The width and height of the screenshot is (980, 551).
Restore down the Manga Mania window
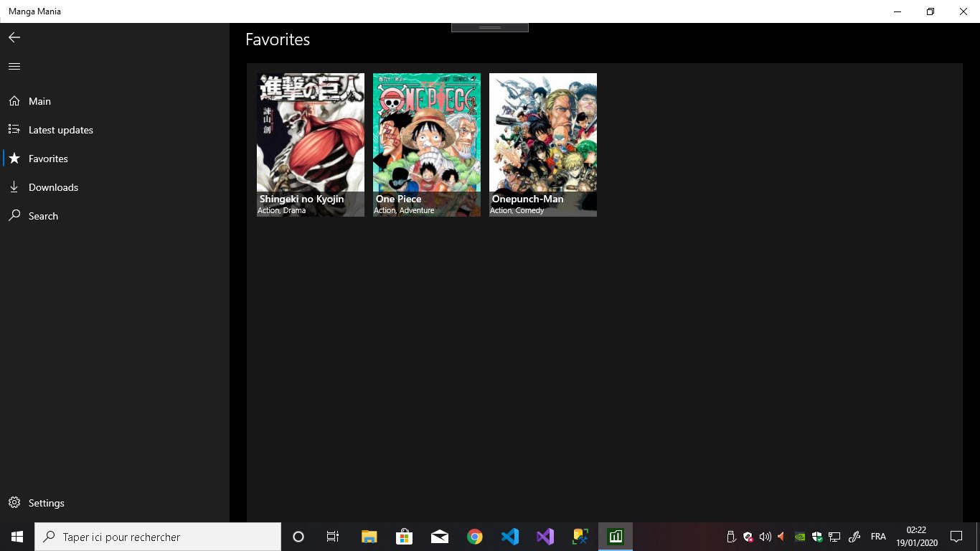tap(930, 11)
